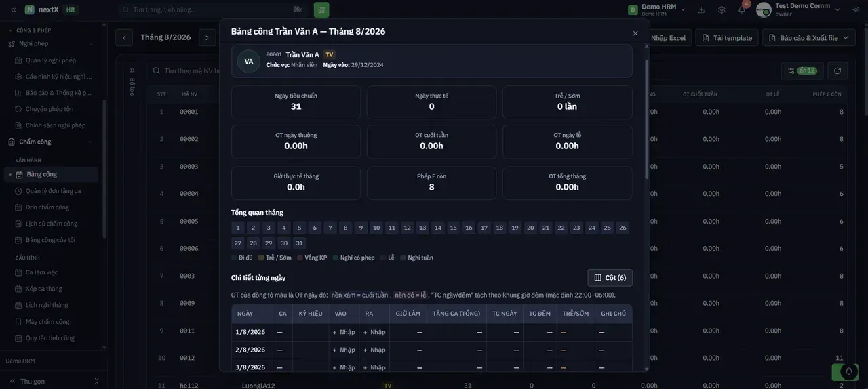Click the Ngày tiêu chuẩn 31 card
The height and width of the screenshot is (389, 868).
pos(296,102)
